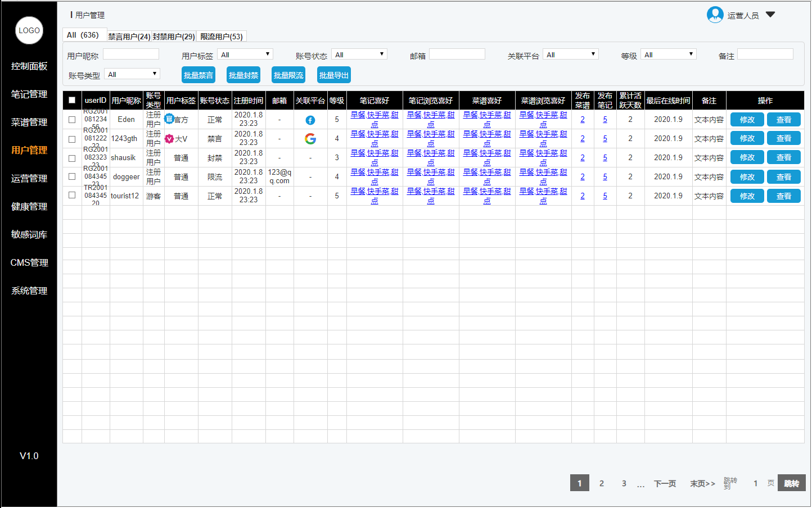The height and width of the screenshot is (508, 812).
Task: Click 修改 button for user shausik
Action: [x=747, y=158]
